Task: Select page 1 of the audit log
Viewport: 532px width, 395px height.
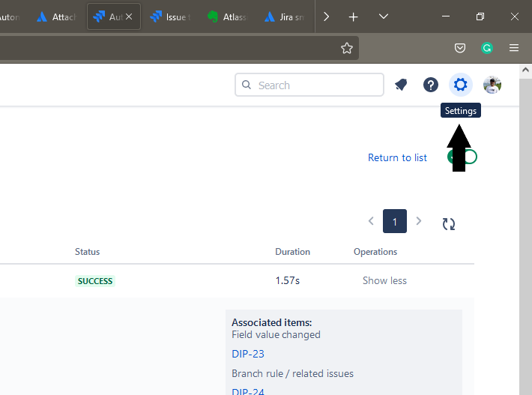Action: coord(395,221)
